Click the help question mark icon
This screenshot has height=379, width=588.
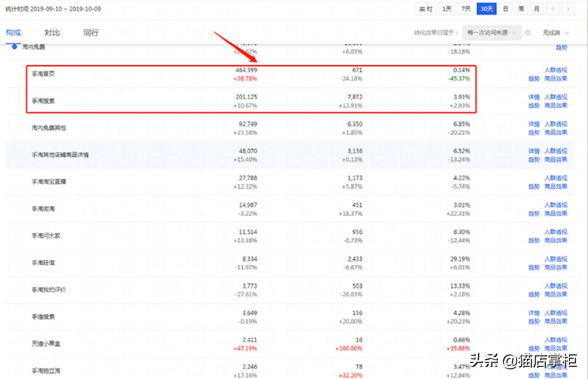[x=528, y=33]
